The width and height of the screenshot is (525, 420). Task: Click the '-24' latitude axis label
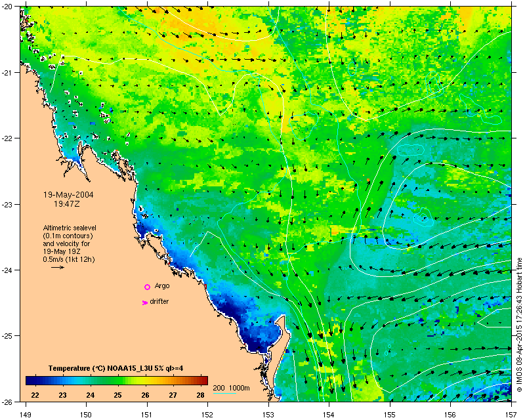pyautogui.click(x=7, y=270)
